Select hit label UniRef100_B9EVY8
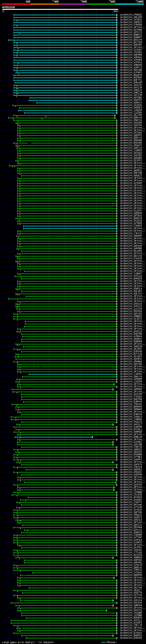 point(131,118)
